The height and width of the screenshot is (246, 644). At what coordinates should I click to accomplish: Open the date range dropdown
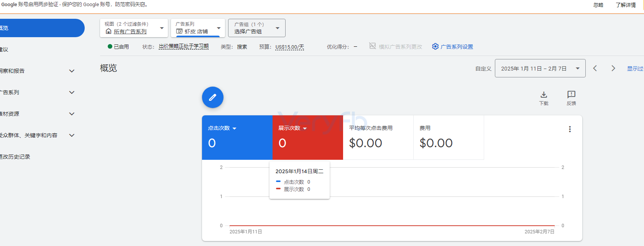(x=540, y=68)
